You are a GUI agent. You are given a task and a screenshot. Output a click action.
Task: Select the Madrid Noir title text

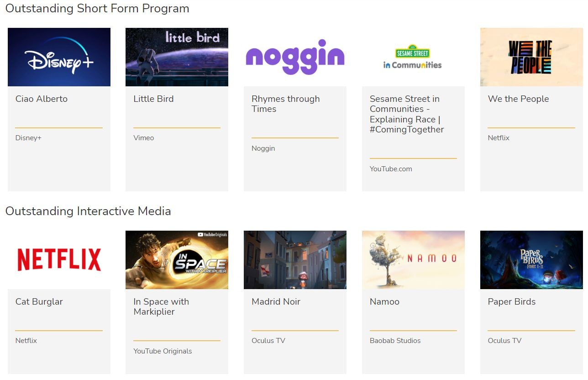tap(276, 302)
